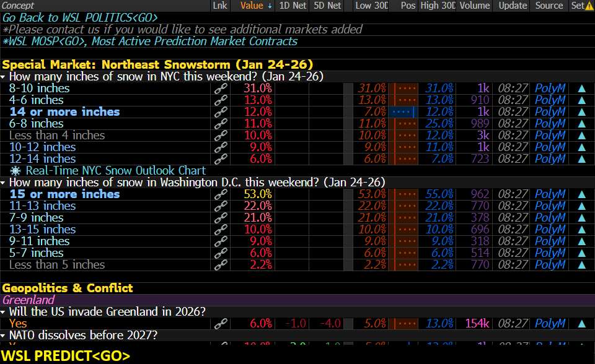595x364 pixels.
Task: Collapse the US invade Greenland question
Action: coord(3,313)
